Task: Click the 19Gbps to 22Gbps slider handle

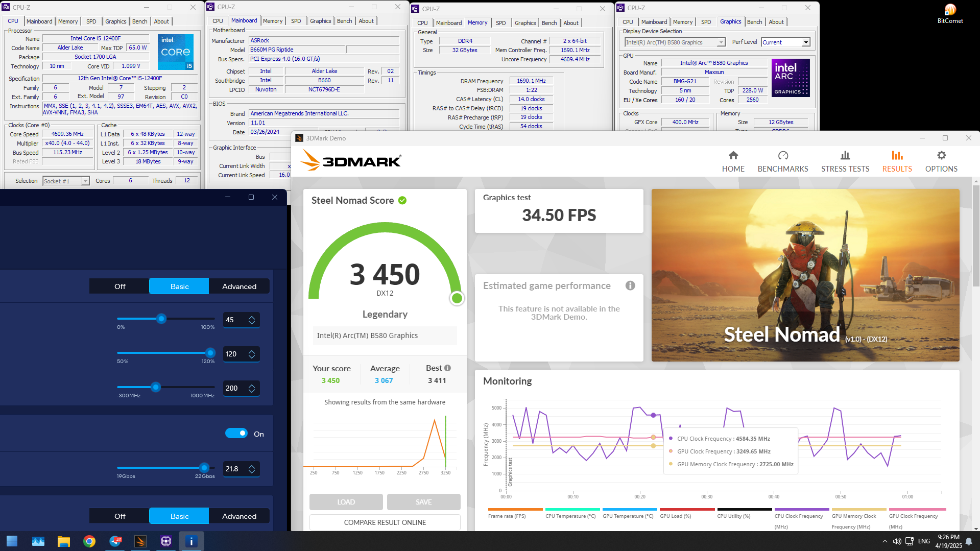Action: (204, 467)
